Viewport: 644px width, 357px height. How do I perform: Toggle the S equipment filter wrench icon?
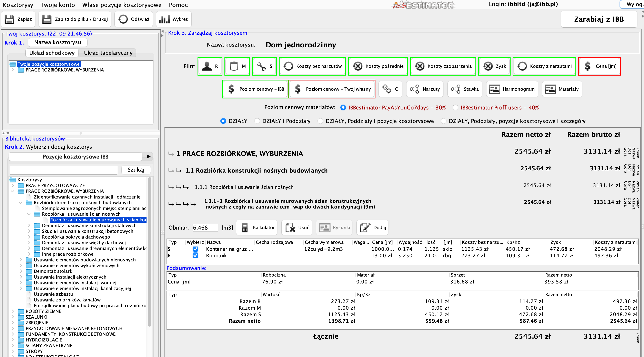(261, 66)
